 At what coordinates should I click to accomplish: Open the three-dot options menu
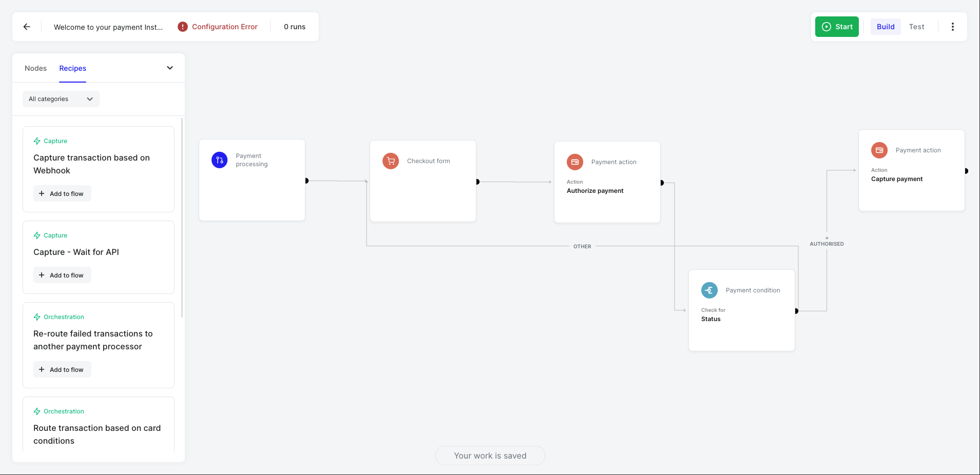953,26
